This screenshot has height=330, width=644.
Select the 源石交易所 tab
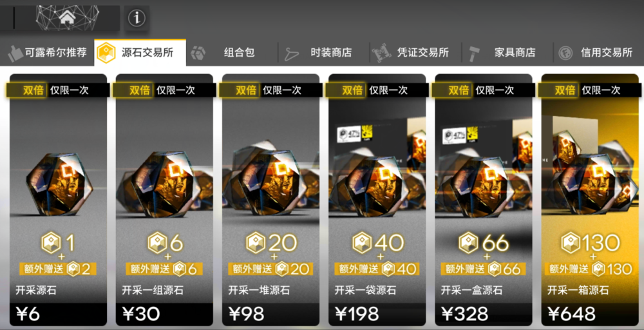pyautogui.click(x=140, y=53)
